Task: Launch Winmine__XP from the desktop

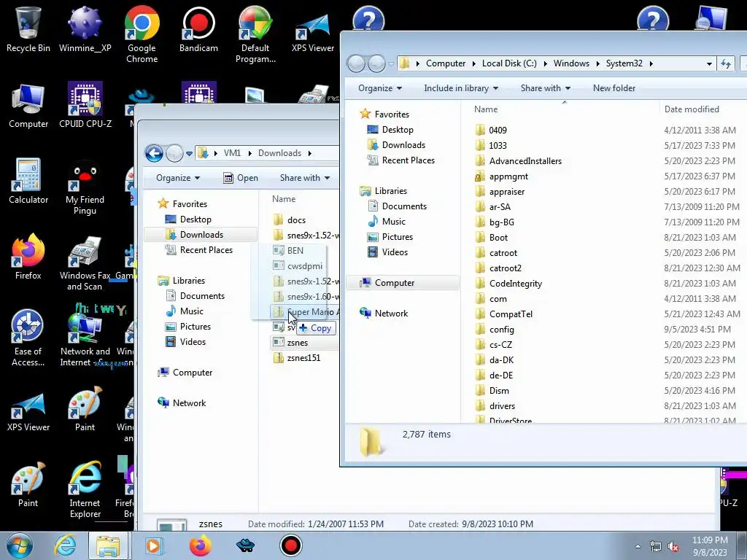Action: 85,29
